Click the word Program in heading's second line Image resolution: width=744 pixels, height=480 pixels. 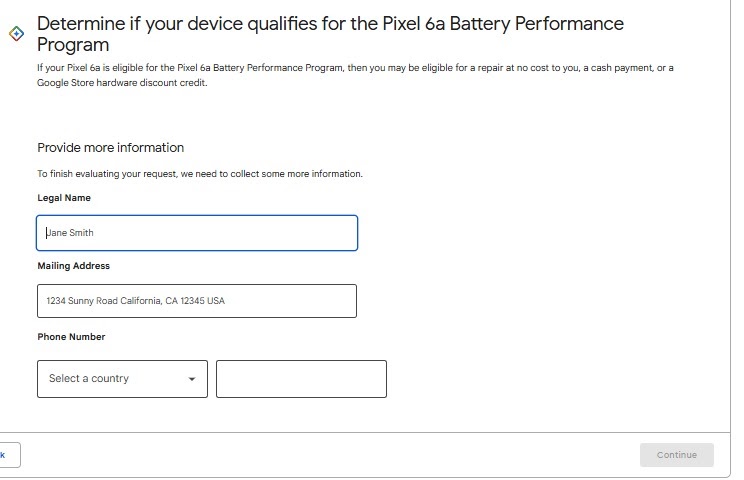tap(73, 45)
